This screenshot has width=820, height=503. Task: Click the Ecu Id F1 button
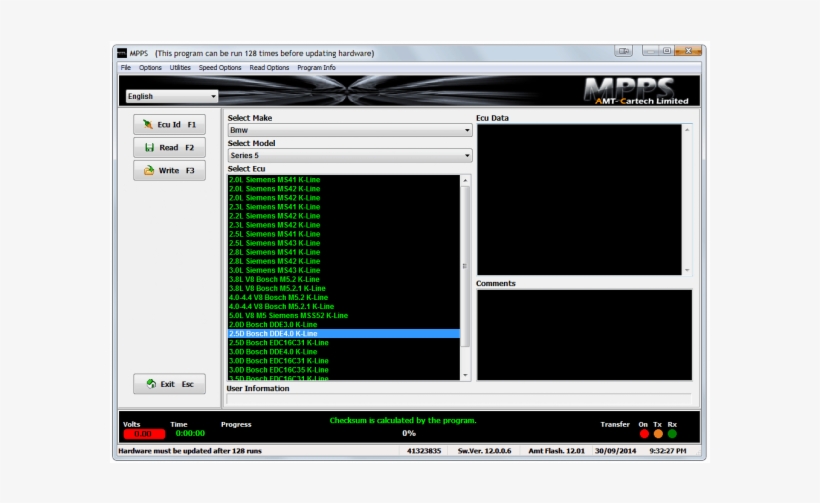(169, 125)
